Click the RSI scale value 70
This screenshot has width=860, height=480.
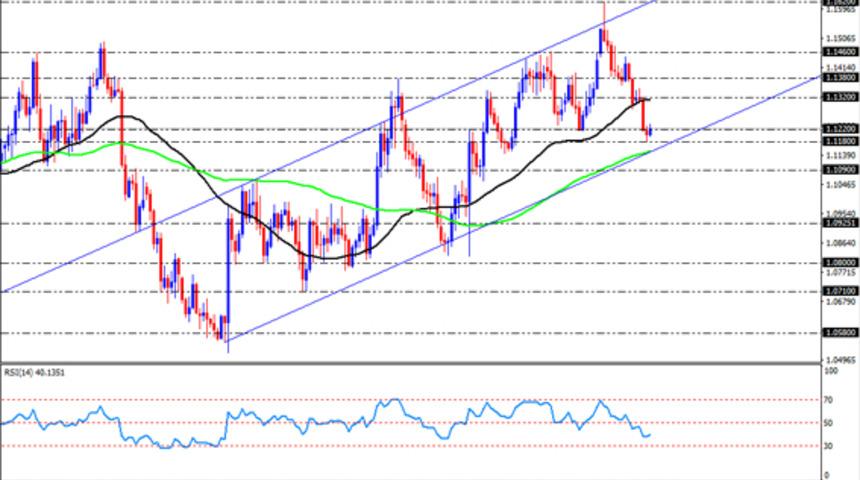pyautogui.click(x=828, y=400)
